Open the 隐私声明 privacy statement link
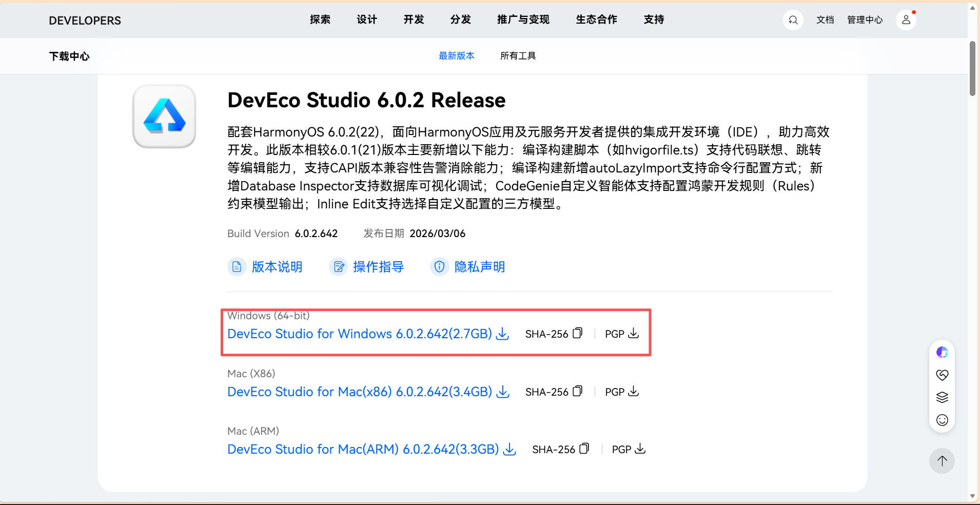The height and width of the screenshot is (505, 980). 480,267
